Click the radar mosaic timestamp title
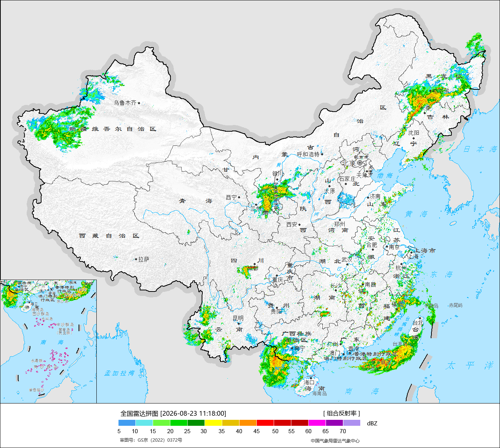Screen dimensions: 500x448 coord(173,413)
